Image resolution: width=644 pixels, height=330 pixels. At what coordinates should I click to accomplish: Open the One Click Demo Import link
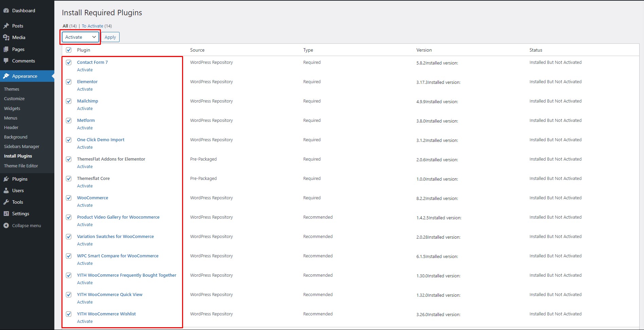(101, 140)
